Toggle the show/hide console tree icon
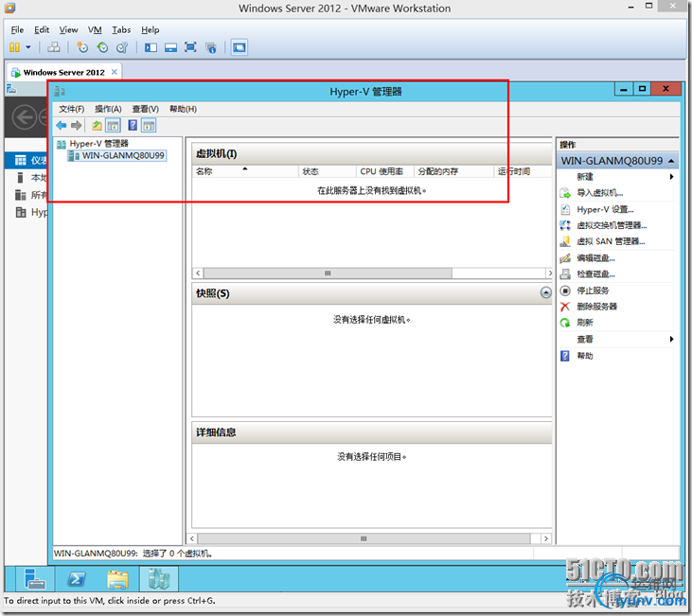The height and width of the screenshot is (616, 692). pos(114,126)
